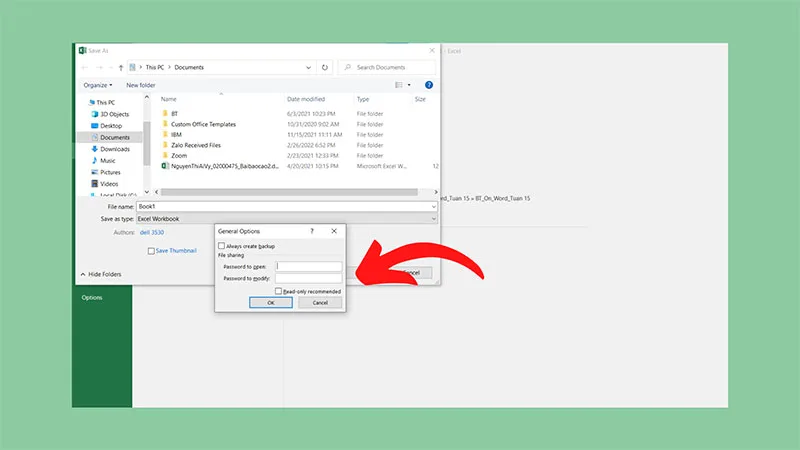Open the Organize menu

tap(97, 85)
